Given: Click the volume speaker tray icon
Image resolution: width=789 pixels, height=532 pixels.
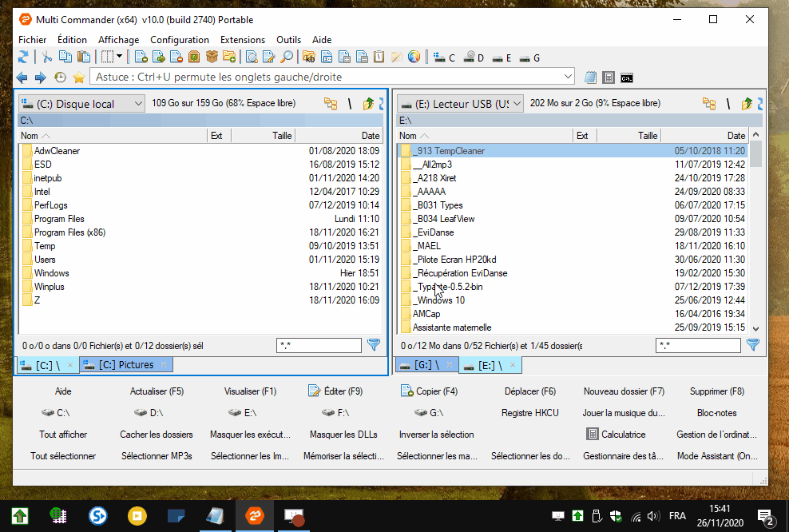Looking at the screenshot, I should coord(652,516).
